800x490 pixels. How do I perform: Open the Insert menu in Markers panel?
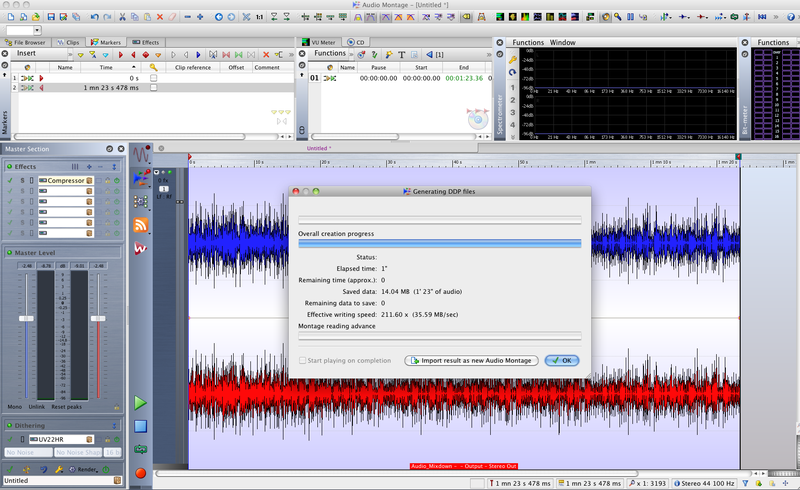click(26, 53)
